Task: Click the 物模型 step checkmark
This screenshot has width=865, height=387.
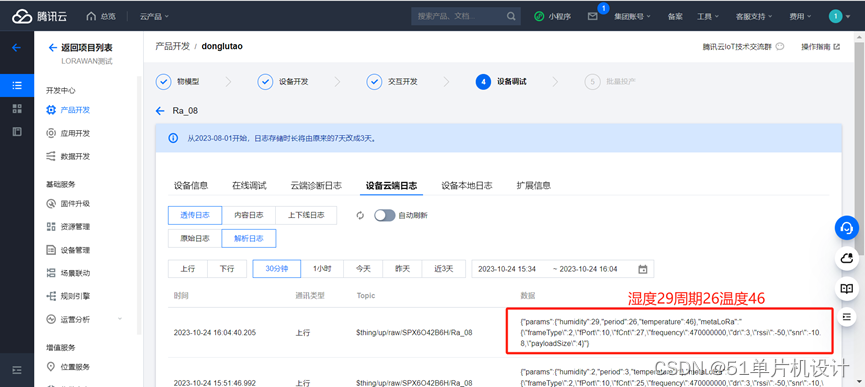Action: pos(164,82)
